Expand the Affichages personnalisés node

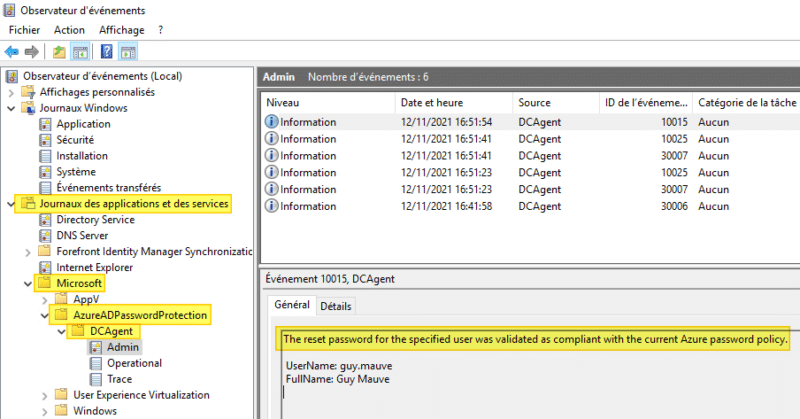(11, 92)
